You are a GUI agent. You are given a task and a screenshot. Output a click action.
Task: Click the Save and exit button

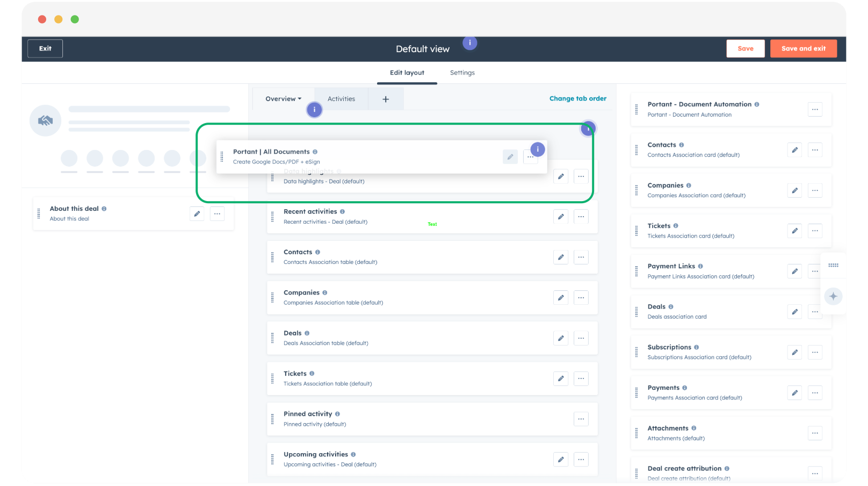coord(803,48)
